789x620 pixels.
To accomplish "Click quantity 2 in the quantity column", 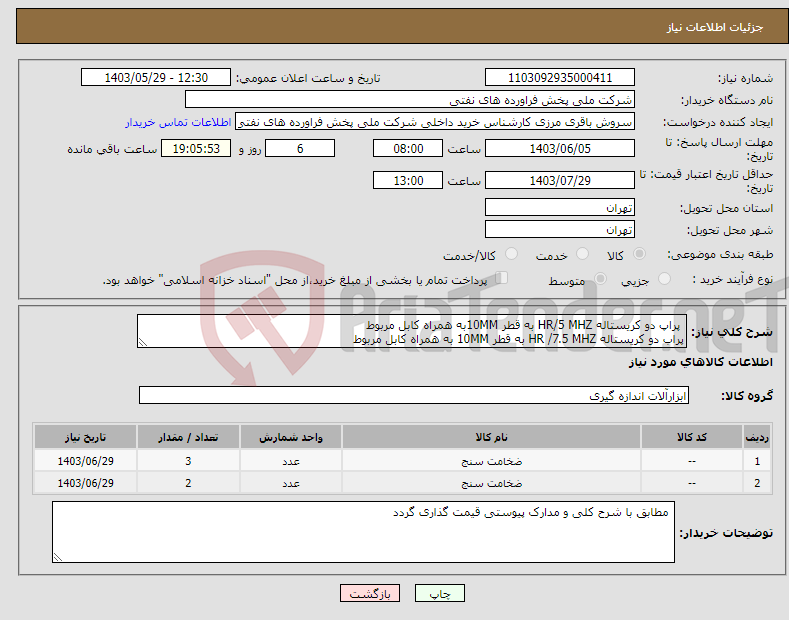I will click(188, 483).
